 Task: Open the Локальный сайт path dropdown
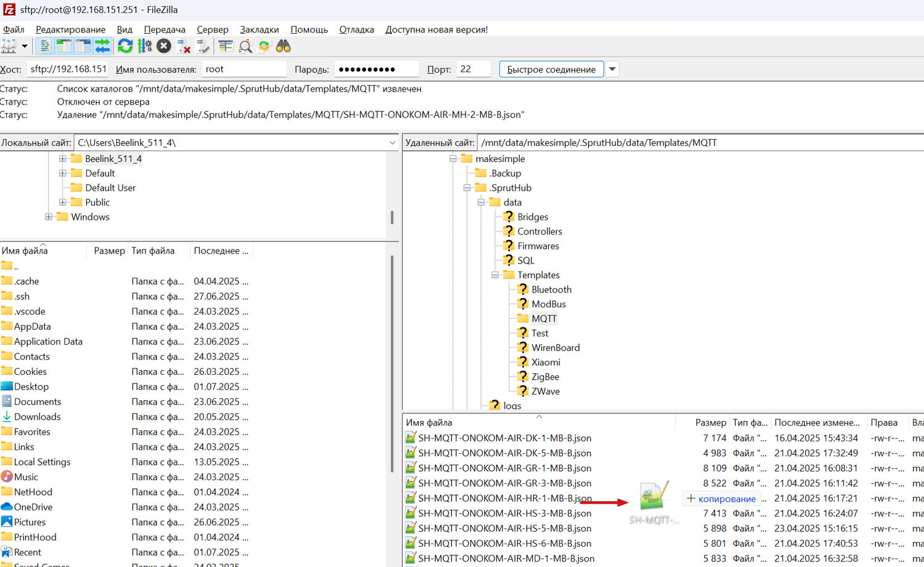(x=392, y=142)
